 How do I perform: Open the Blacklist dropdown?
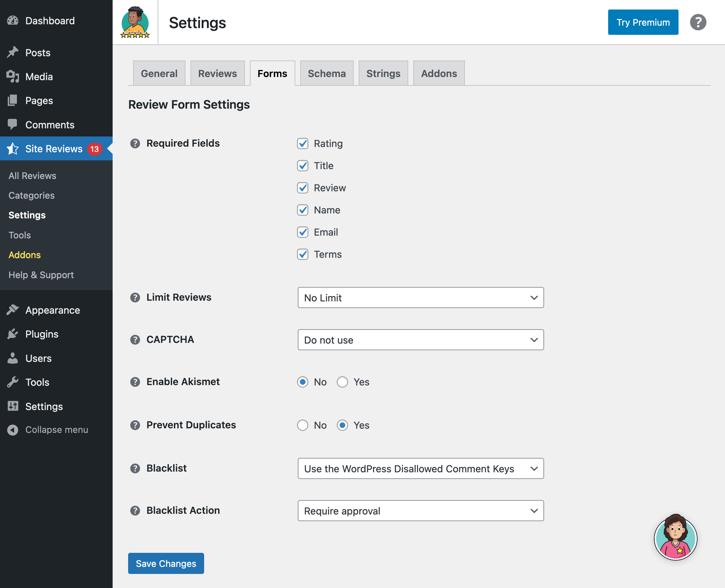point(421,468)
